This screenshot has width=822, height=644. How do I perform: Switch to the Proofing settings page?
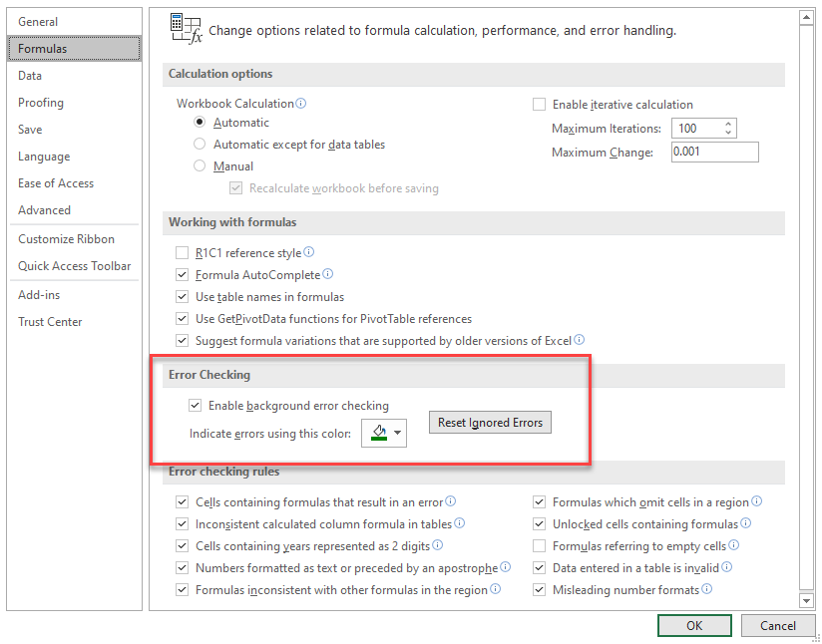coord(41,102)
